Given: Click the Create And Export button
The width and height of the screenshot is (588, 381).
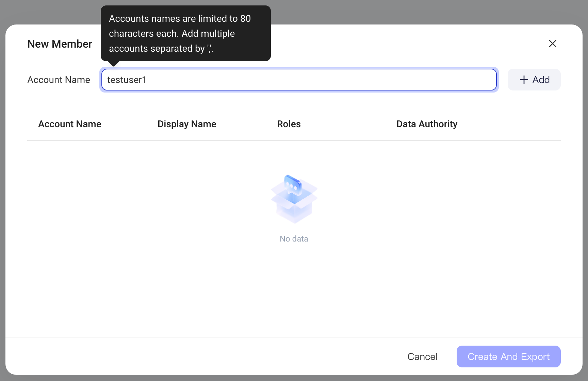Looking at the screenshot, I should point(508,357).
